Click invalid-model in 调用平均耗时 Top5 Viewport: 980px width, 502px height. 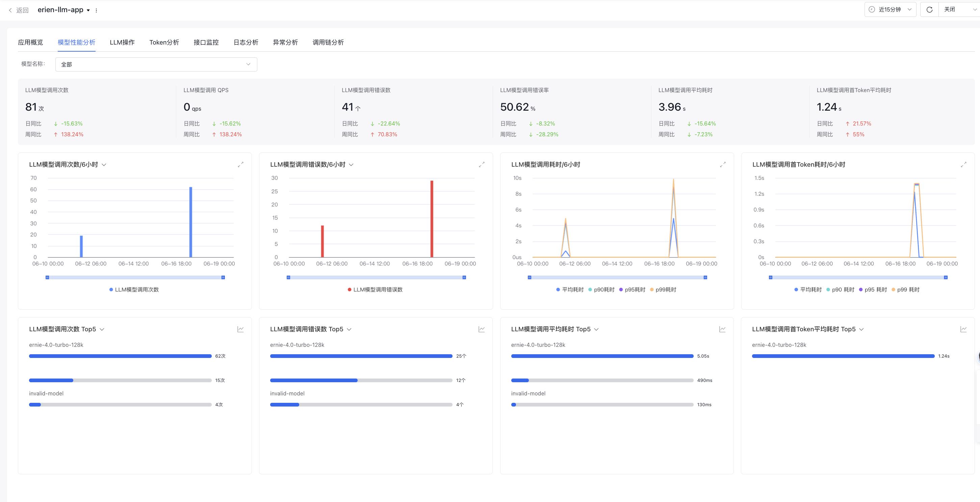click(x=528, y=394)
